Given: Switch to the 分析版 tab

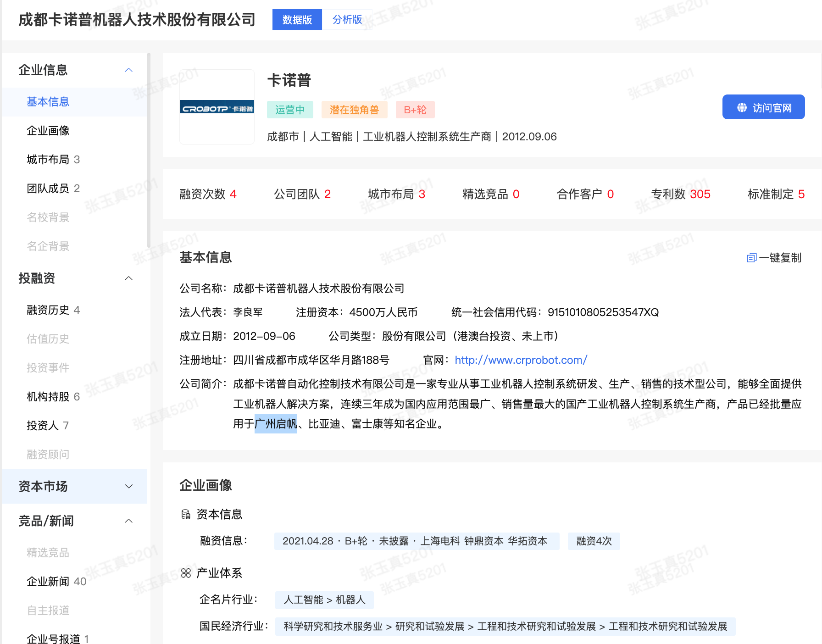Looking at the screenshot, I should (347, 20).
